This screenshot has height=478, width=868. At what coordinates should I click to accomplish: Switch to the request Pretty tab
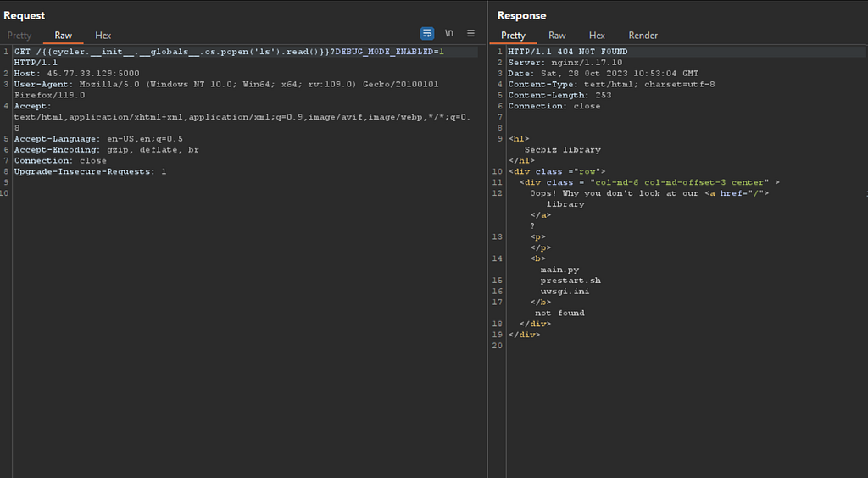[19, 36]
